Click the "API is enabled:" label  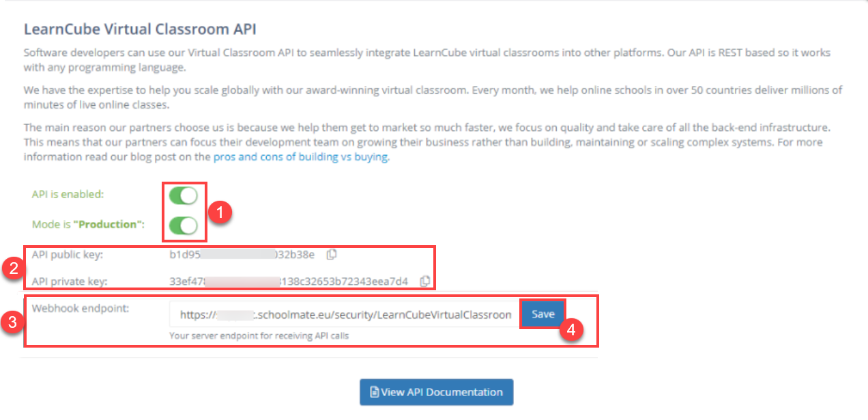pos(68,195)
